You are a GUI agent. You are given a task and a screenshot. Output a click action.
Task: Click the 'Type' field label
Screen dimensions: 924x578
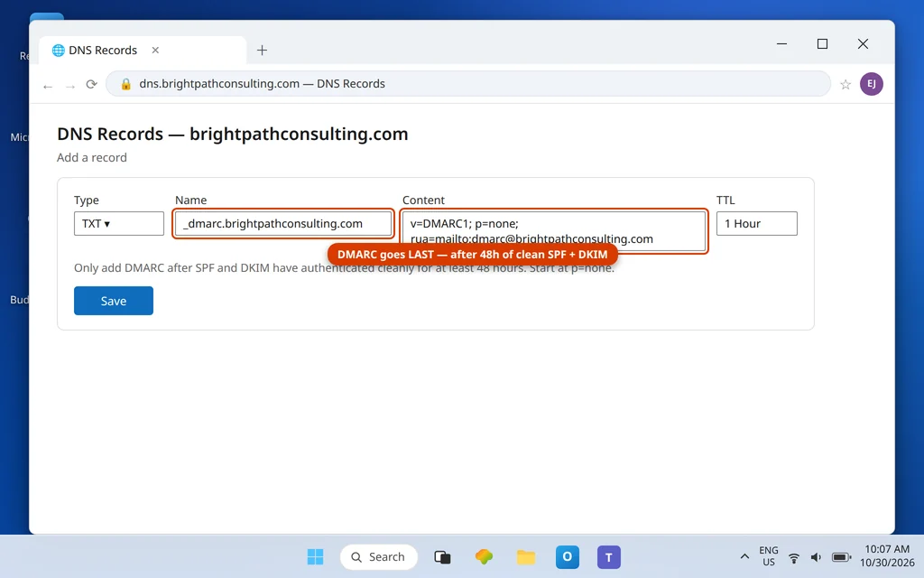86,200
